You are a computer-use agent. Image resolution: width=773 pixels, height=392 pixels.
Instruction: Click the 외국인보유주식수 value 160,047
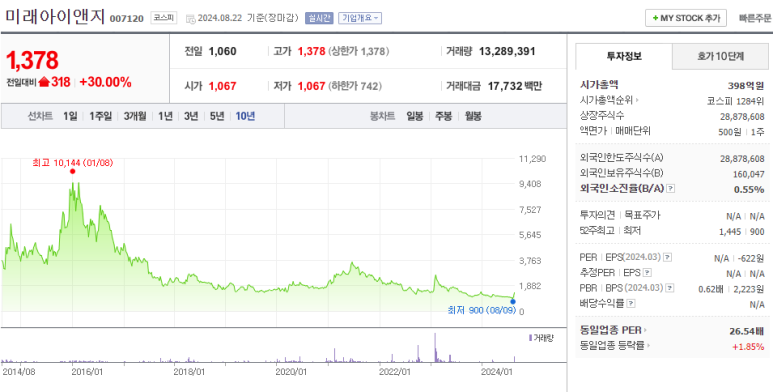(748, 174)
